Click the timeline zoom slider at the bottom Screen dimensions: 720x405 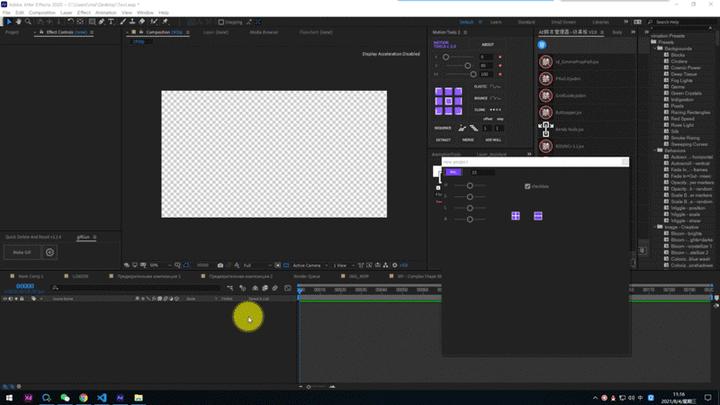(309, 387)
